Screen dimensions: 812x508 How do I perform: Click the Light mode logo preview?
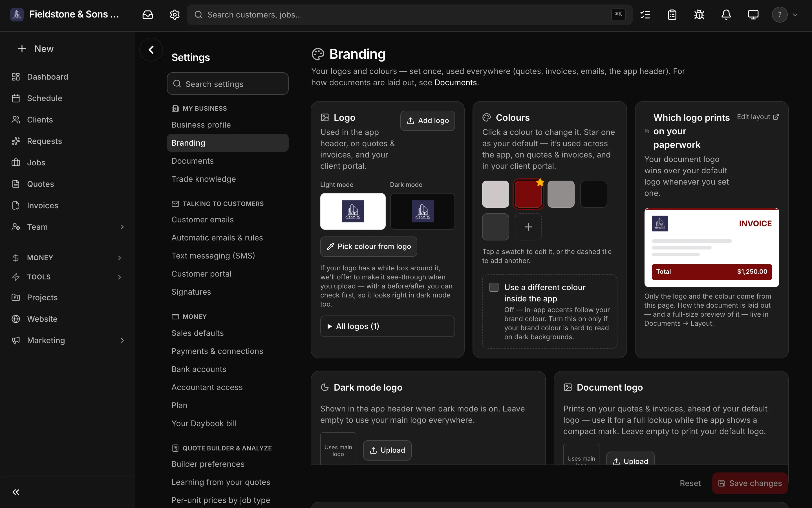353,211
